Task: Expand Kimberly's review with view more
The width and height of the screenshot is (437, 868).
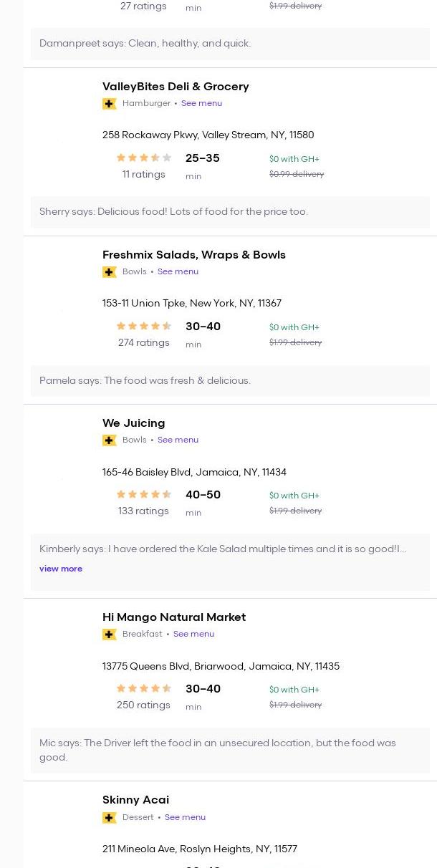Action: click(x=61, y=569)
